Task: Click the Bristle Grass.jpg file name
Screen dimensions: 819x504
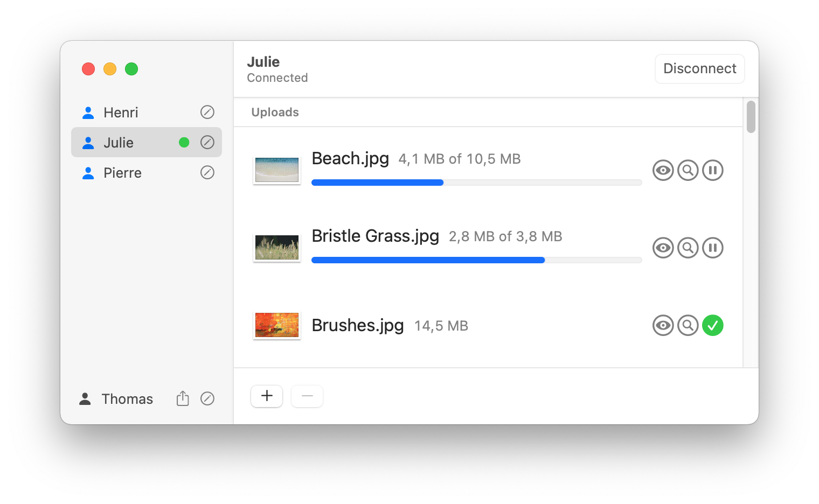Action: [x=376, y=236]
